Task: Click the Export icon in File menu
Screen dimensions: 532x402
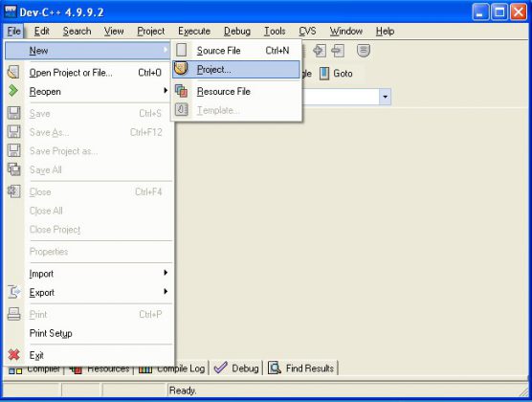Action: [14, 292]
